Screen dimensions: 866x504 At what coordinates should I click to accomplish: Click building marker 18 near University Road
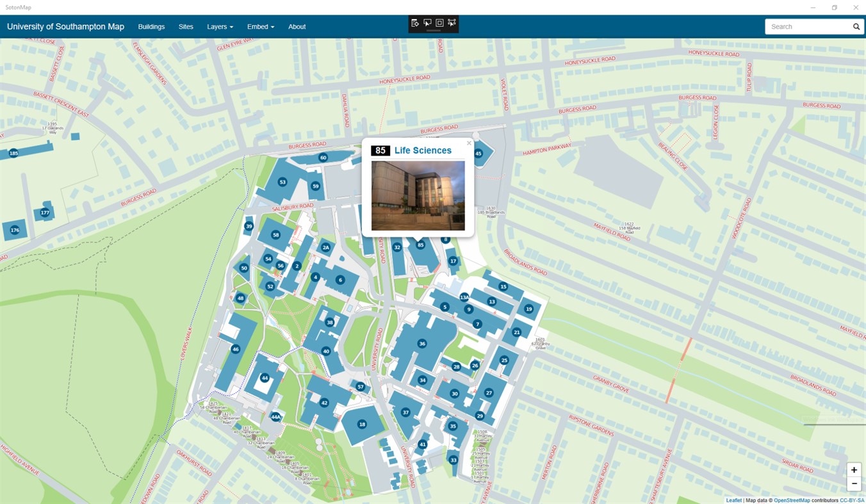[362, 424]
